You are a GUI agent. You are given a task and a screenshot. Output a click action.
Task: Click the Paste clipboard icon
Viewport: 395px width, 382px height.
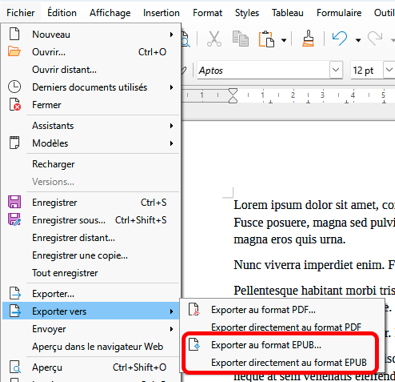(266, 39)
